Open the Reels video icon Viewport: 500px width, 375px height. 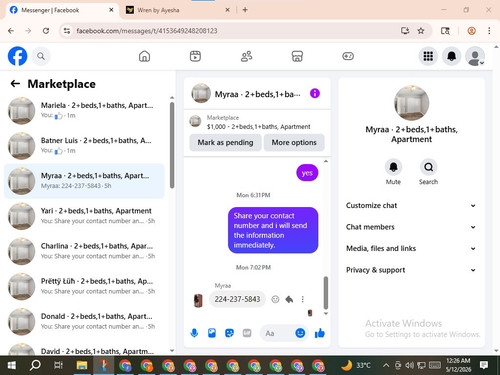[x=195, y=56]
